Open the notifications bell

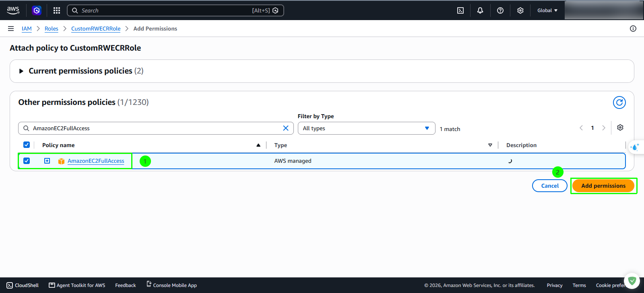480,10
